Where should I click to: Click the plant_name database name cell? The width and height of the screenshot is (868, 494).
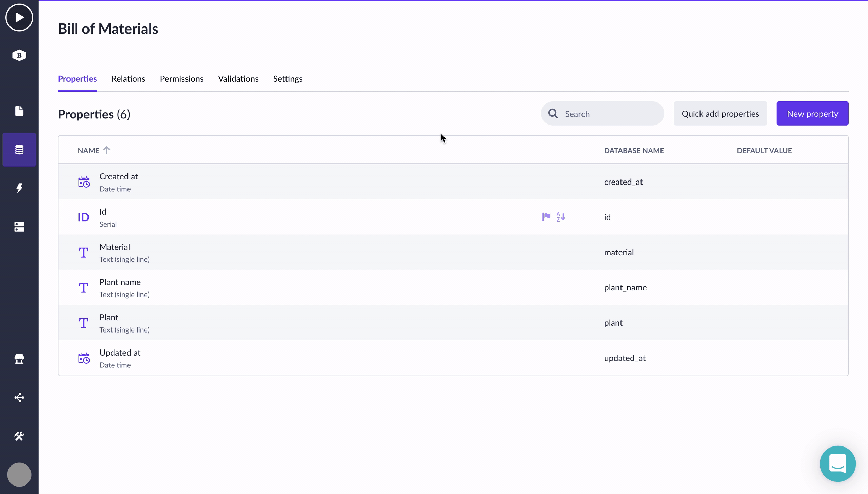625,288
